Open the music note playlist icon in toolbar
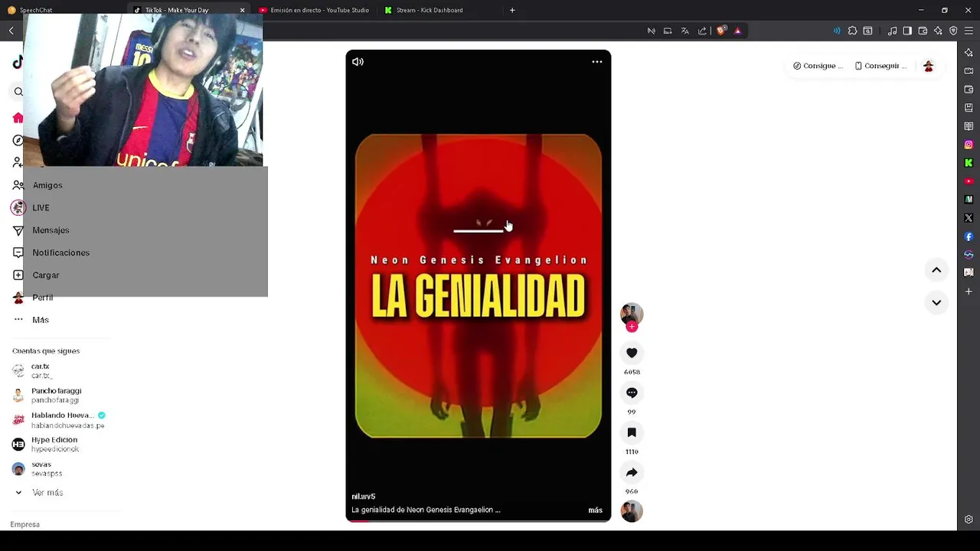Image resolution: width=980 pixels, height=551 pixels. [892, 31]
